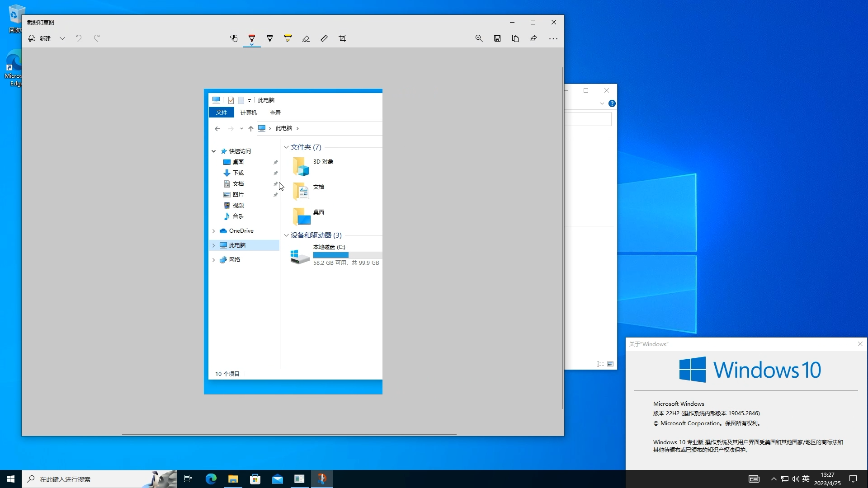
Task: Select the 查看 tab in the captured Explorer ribbon
Action: pos(275,113)
